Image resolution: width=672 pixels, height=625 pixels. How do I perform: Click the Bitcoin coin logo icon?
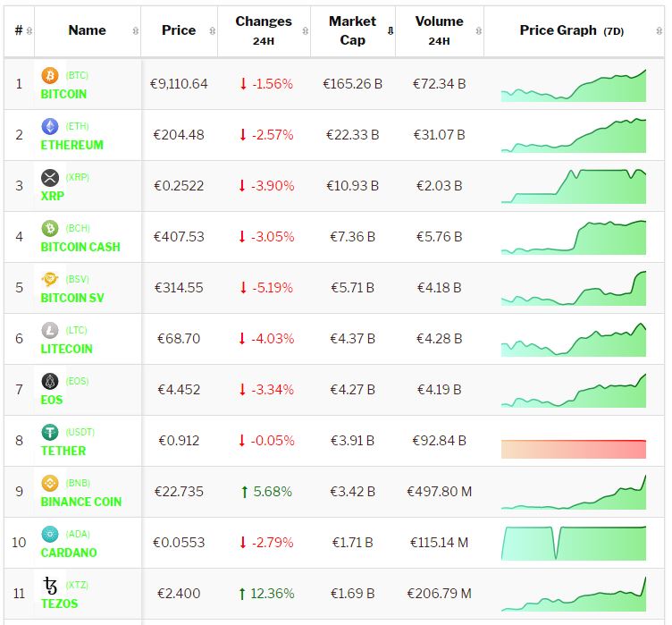coord(50,76)
